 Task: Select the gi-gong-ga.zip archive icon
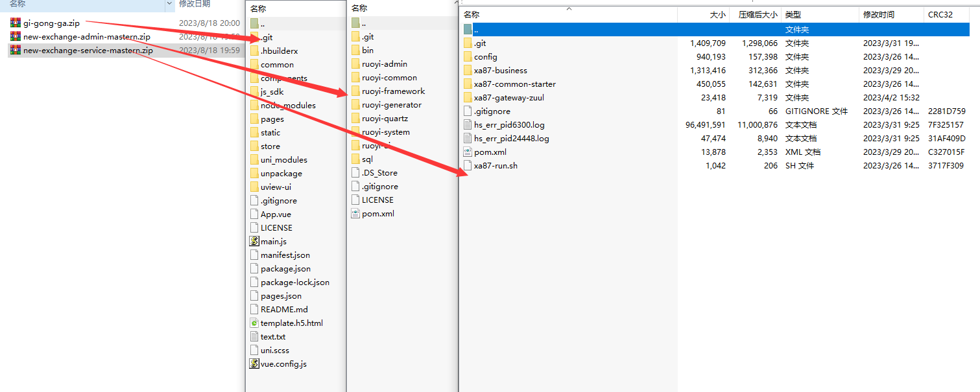point(16,23)
